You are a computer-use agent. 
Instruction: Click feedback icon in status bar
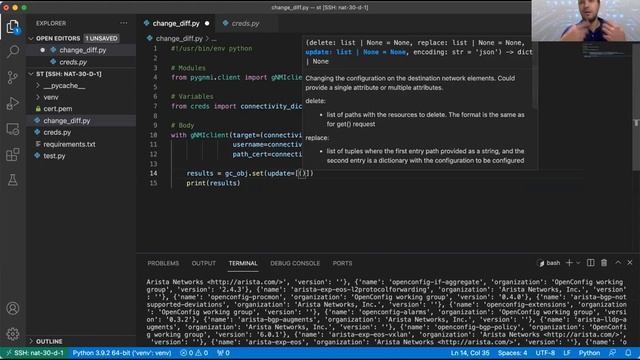tap(612, 353)
